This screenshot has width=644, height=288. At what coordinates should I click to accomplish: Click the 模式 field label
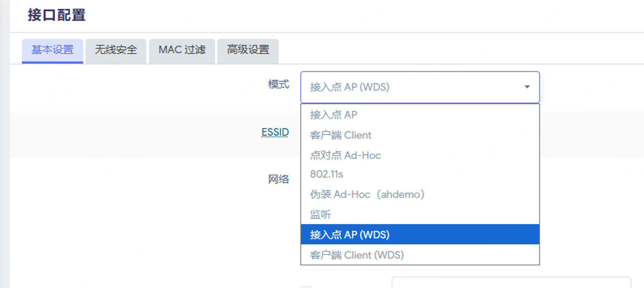tap(279, 84)
